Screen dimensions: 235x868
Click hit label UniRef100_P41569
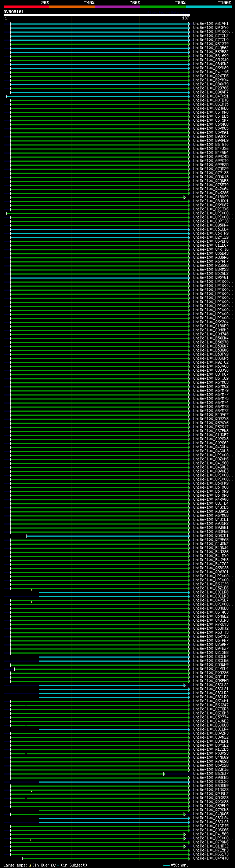[x=211, y=834]
